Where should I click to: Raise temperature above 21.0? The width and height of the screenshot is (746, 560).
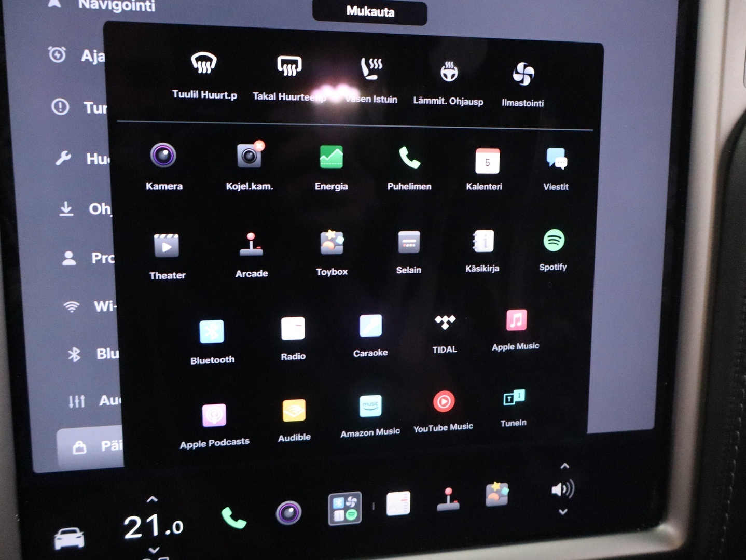[152, 499]
